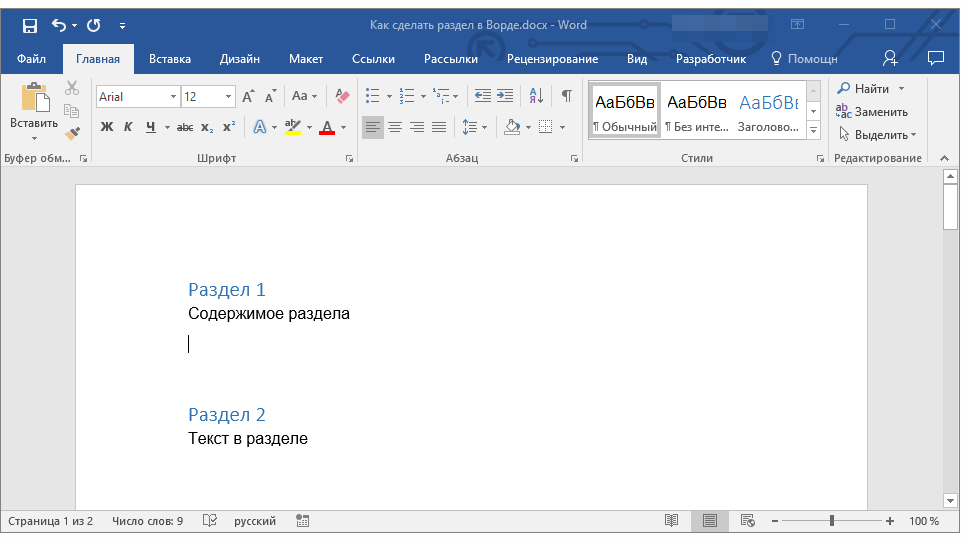
Task: Click the font color red A swatch
Action: coord(326,128)
